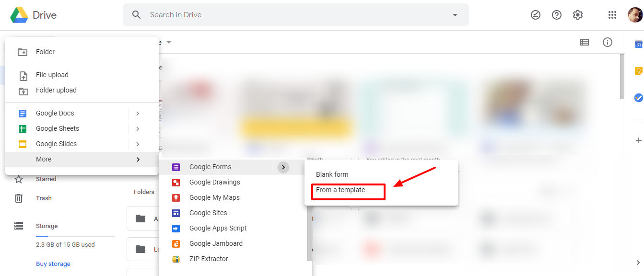Click the Google Jamboard orange icon
Viewport: 644px width, 276px height.
coord(176,243)
